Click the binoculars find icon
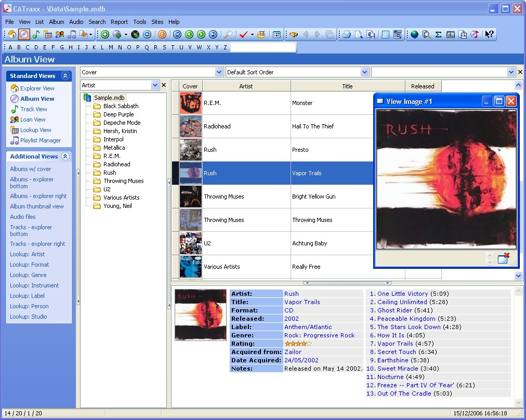The width and height of the screenshot is (526, 420). click(x=294, y=35)
